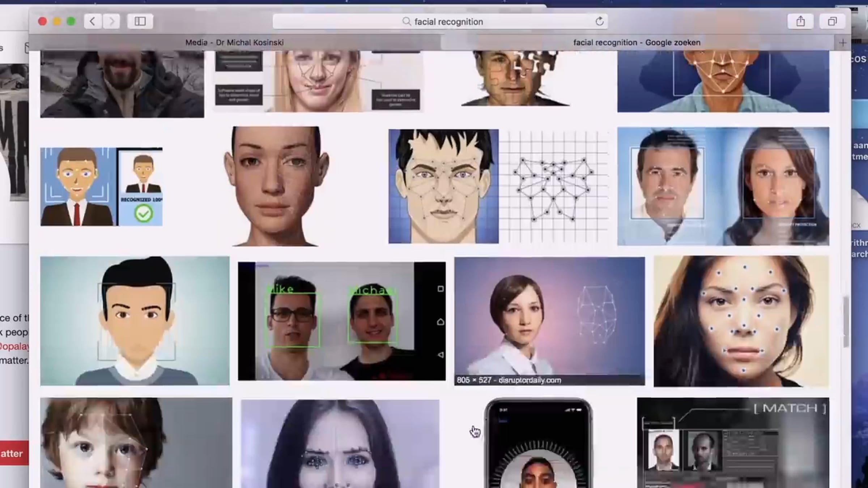
Task: Click the page vertical scrollbar
Action: click(x=846, y=322)
